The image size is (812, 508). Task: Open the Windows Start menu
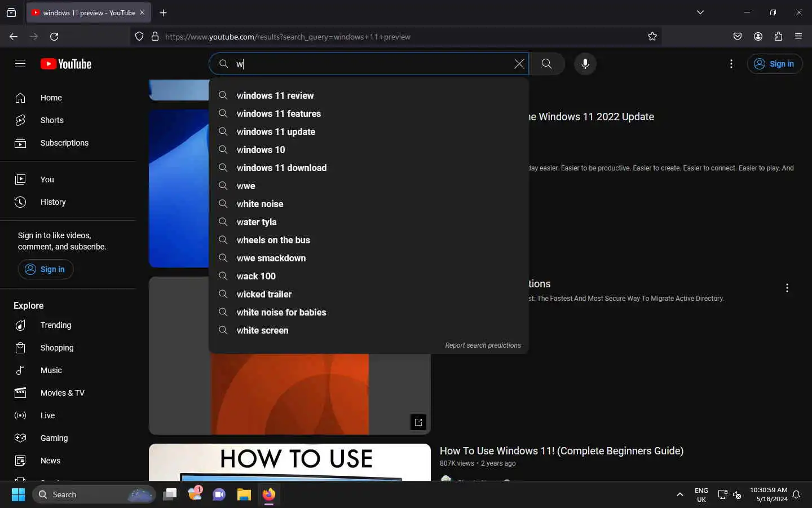click(x=18, y=494)
